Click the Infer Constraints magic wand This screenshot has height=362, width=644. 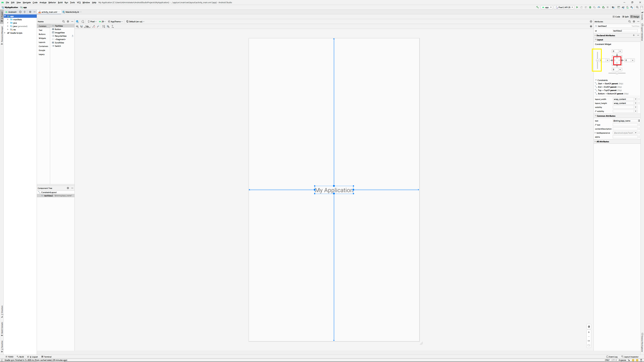point(98,26)
